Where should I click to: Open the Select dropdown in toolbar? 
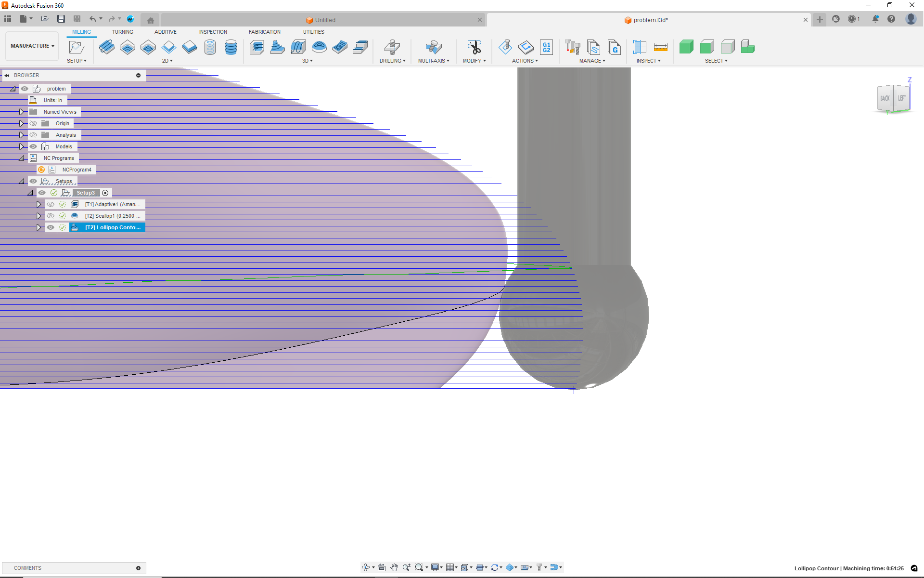pyautogui.click(x=716, y=61)
